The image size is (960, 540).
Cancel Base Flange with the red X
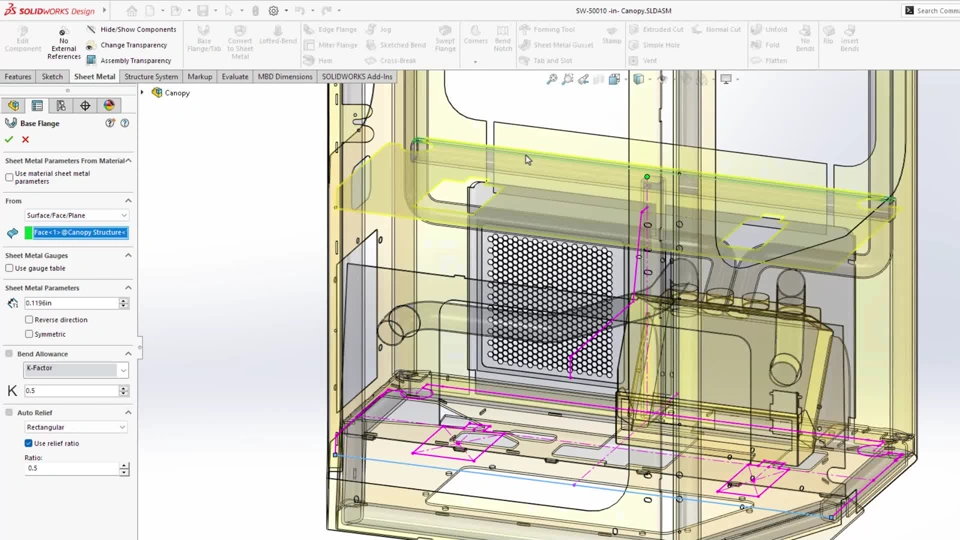tap(25, 140)
